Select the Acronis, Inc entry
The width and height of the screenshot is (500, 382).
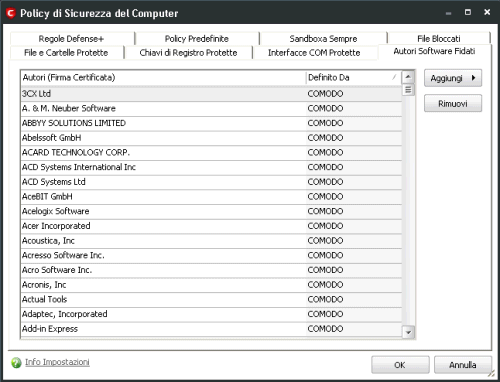coord(211,285)
